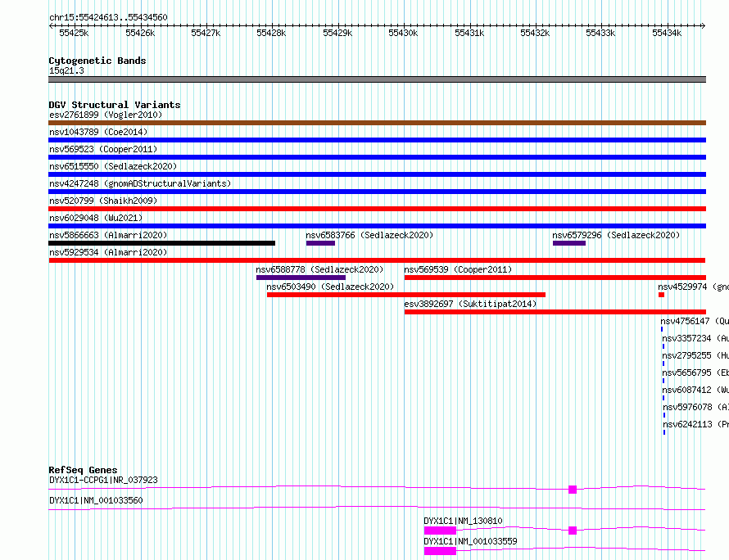Screen dimensions: 729x560
Task: Select the nsv6242113 variant label
Action: (x=696, y=424)
